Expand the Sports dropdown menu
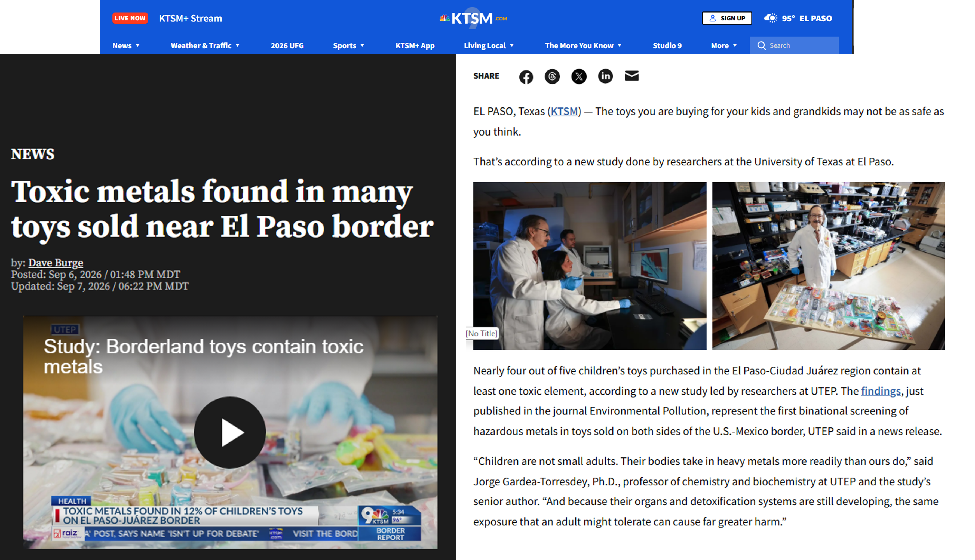The height and width of the screenshot is (560, 975). coord(348,45)
